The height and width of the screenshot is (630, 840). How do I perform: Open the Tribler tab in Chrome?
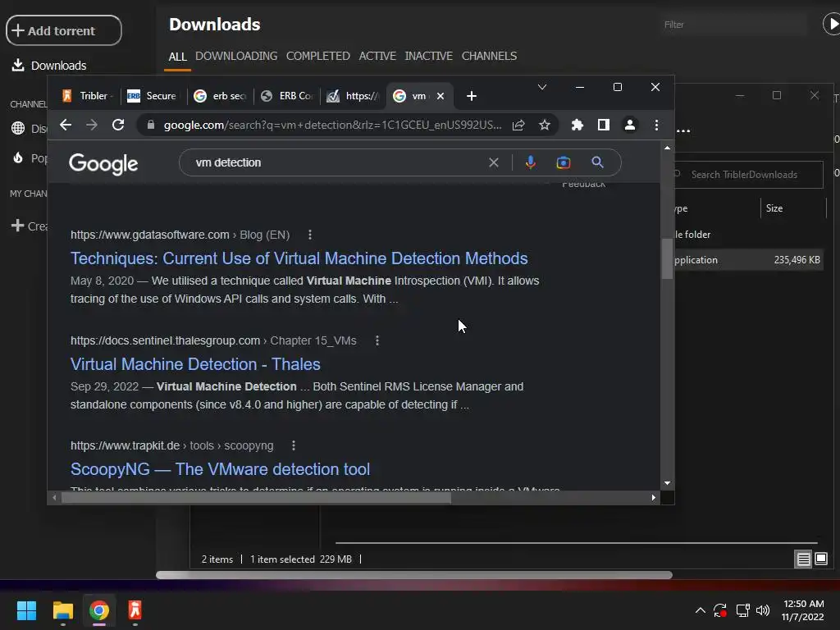[x=87, y=96]
